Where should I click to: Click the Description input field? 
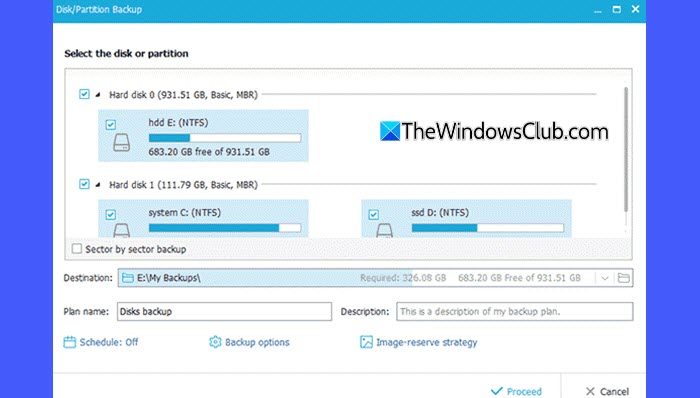tap(515, 311)
